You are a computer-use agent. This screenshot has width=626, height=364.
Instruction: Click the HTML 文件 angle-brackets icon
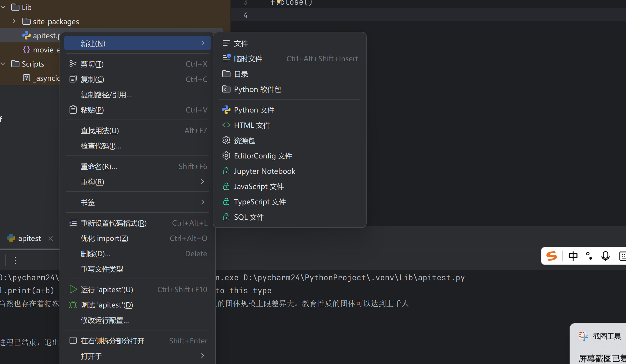[x=226, y=125]
